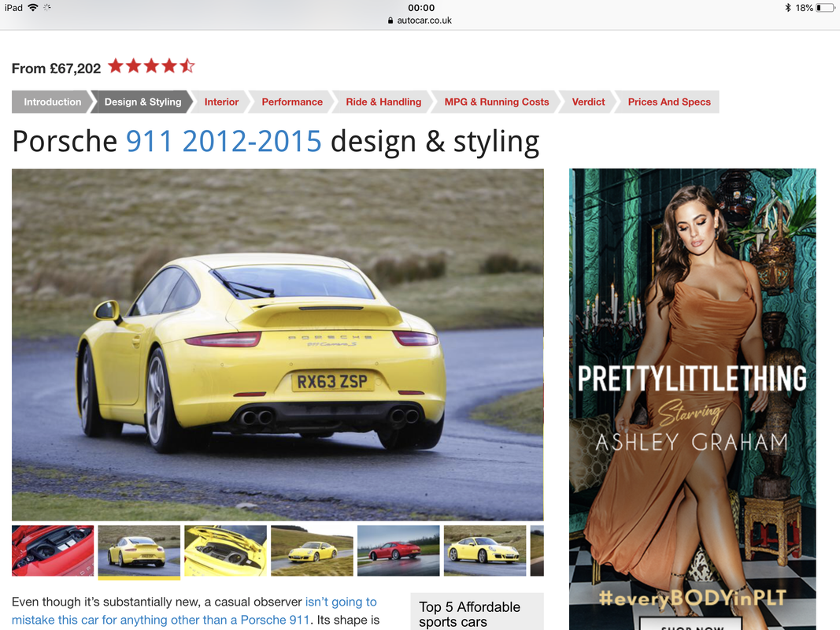The image size is (840, 630).
Task: Select the yellow Porsche on grass thumbnail
Action: tap(312, 550)
